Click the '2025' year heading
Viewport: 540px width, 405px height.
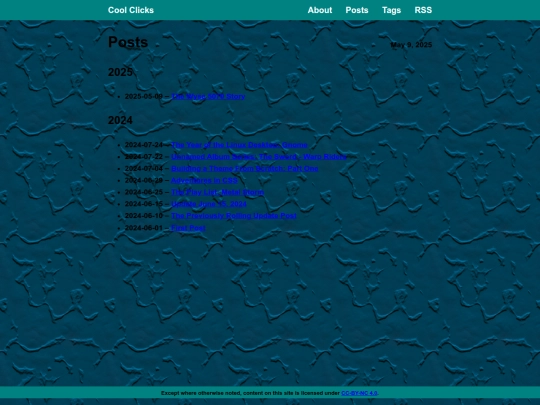pos(120,72)
